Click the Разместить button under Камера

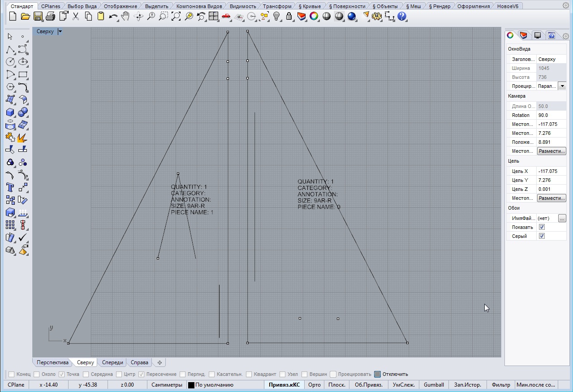551,151
